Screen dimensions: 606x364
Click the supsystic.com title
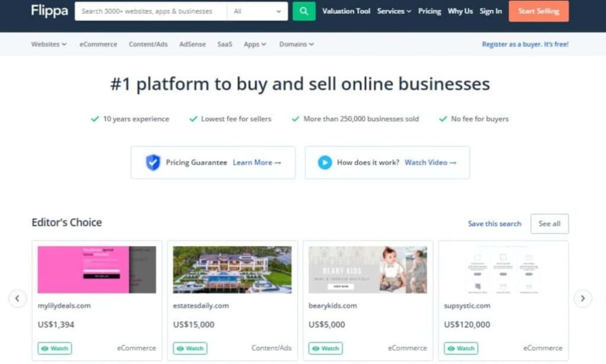point(467,305)
